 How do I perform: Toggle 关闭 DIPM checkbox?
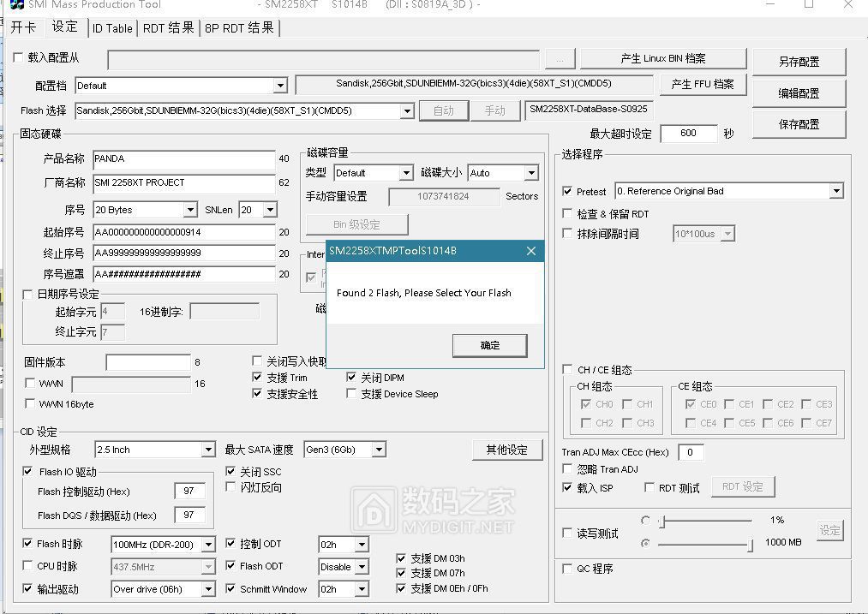pos(351,378)
